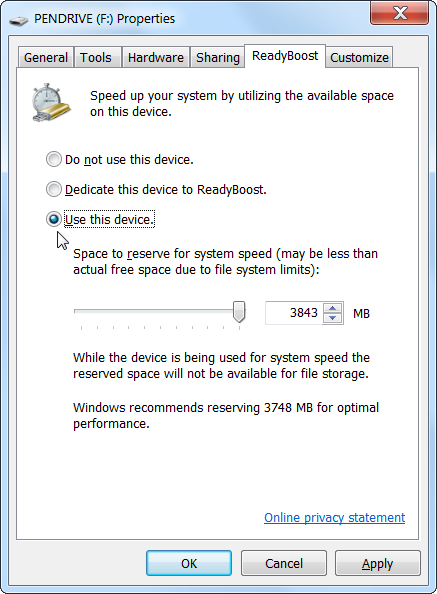Image resolution: width=437 pixels, height=594 pixels.
Task: Close the PENDRIVE Properties window
Action: [x=399, y=13]
